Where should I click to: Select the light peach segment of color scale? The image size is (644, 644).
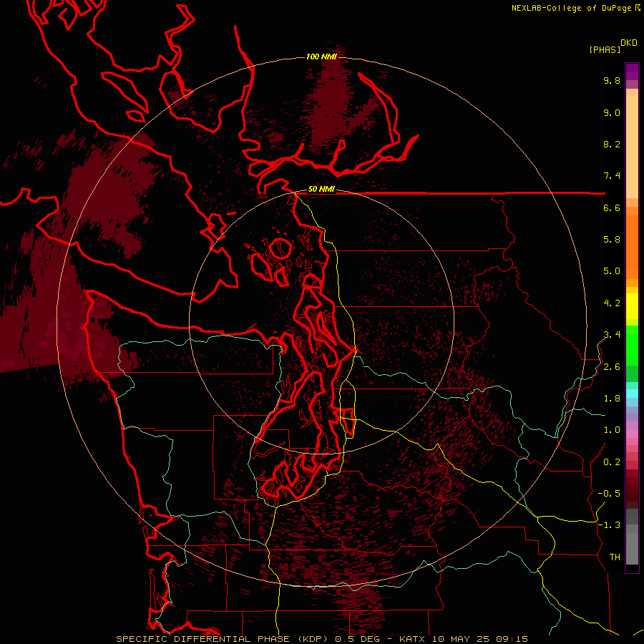[632, 147]
